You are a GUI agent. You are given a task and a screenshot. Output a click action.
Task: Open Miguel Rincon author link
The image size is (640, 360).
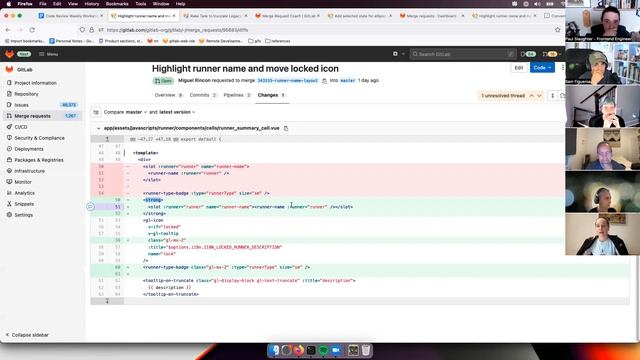(194, 80)
